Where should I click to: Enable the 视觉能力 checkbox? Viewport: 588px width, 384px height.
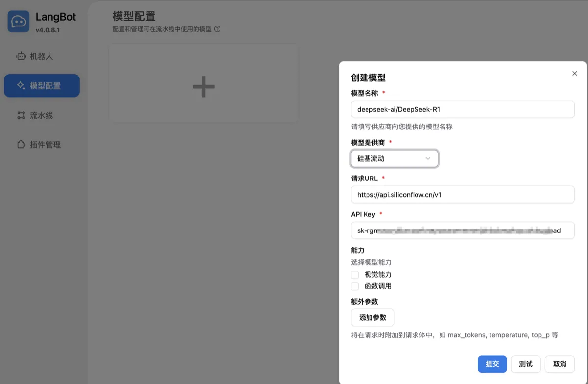(355, 275)
